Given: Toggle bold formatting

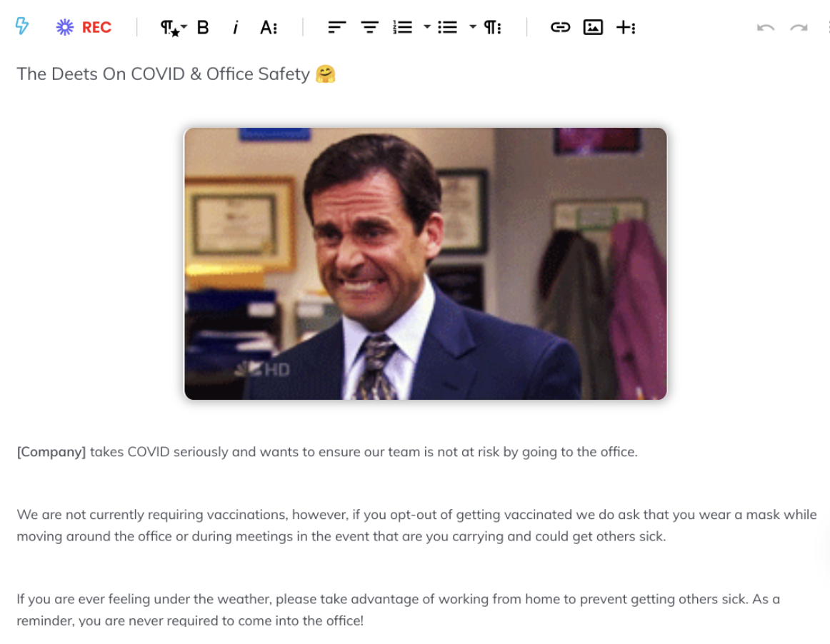Looking at the screenshot, I should tap(203, 27).
